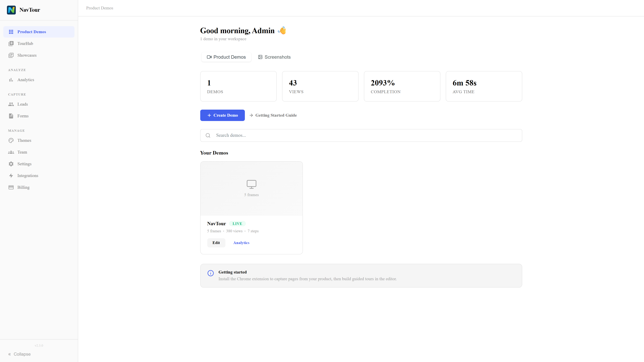Open Forms in the sidebar

[x=23, y=116]
